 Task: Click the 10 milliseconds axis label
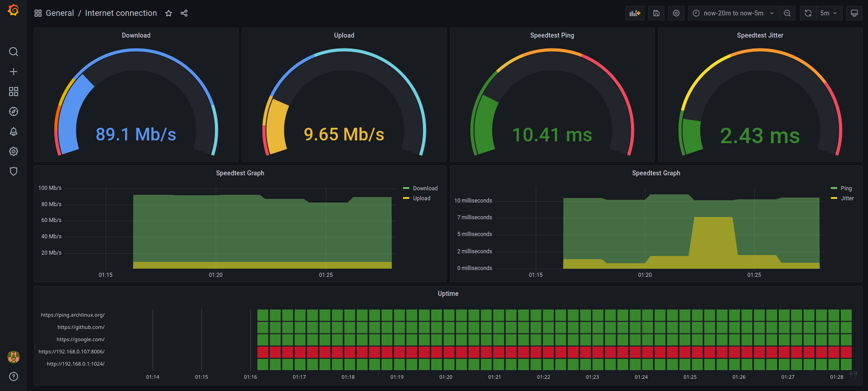[x=473, y=201]
